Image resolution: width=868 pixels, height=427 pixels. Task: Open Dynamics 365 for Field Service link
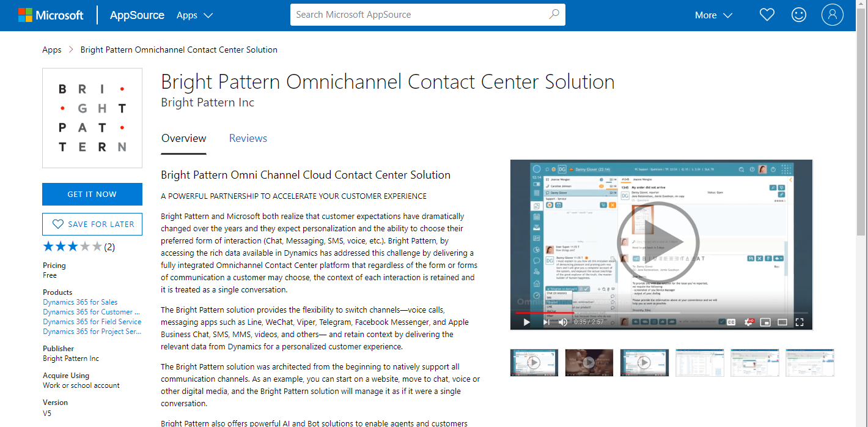(92, 322)
